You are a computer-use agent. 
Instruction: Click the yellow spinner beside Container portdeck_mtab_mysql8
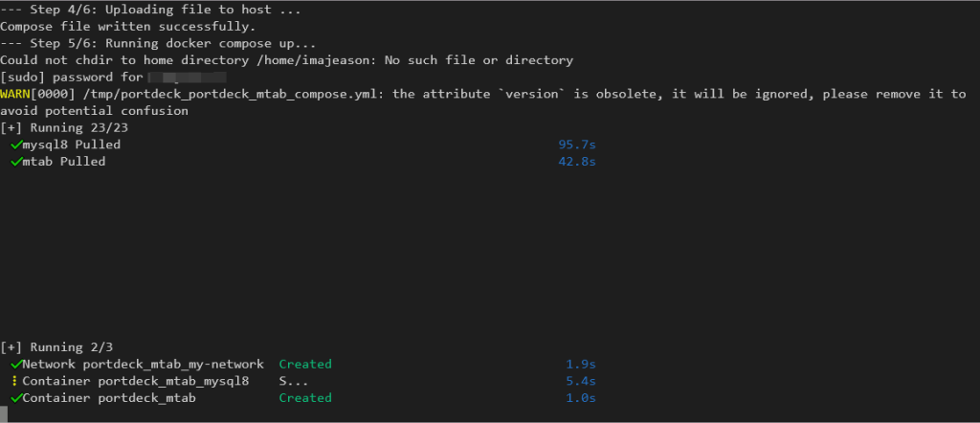point(15,381)
